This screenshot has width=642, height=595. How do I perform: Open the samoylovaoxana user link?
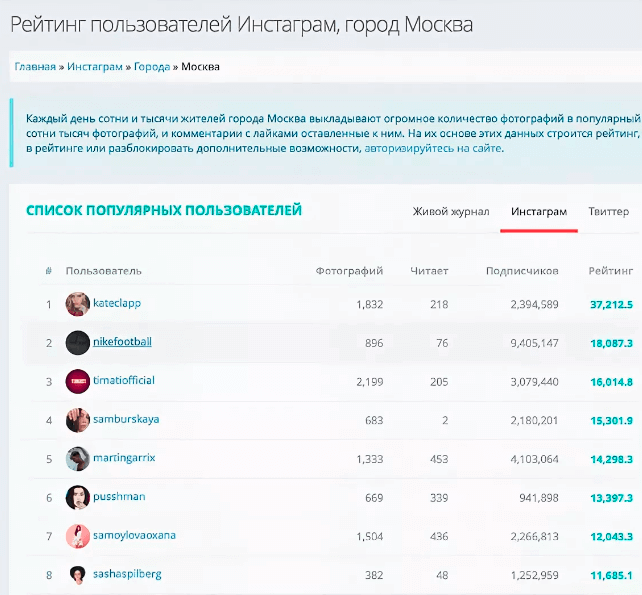[x=134, y=535]
